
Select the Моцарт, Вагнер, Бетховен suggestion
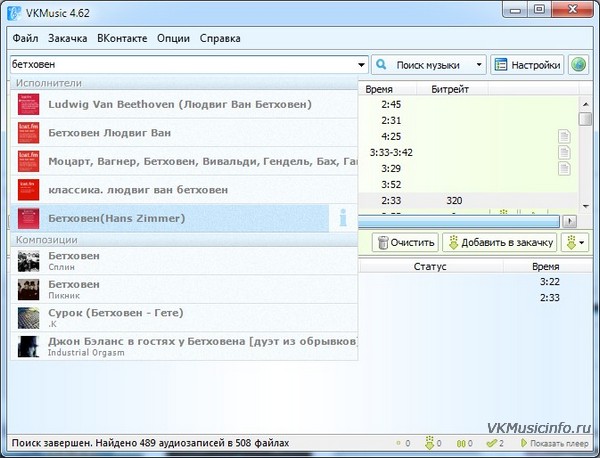(184, 161)
